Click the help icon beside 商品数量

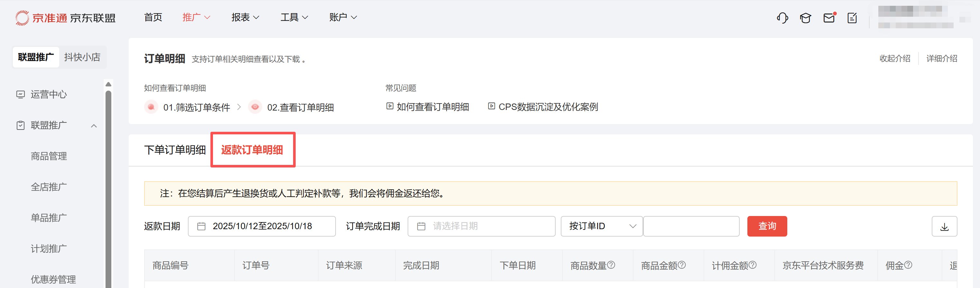click(x=611, y=265)
